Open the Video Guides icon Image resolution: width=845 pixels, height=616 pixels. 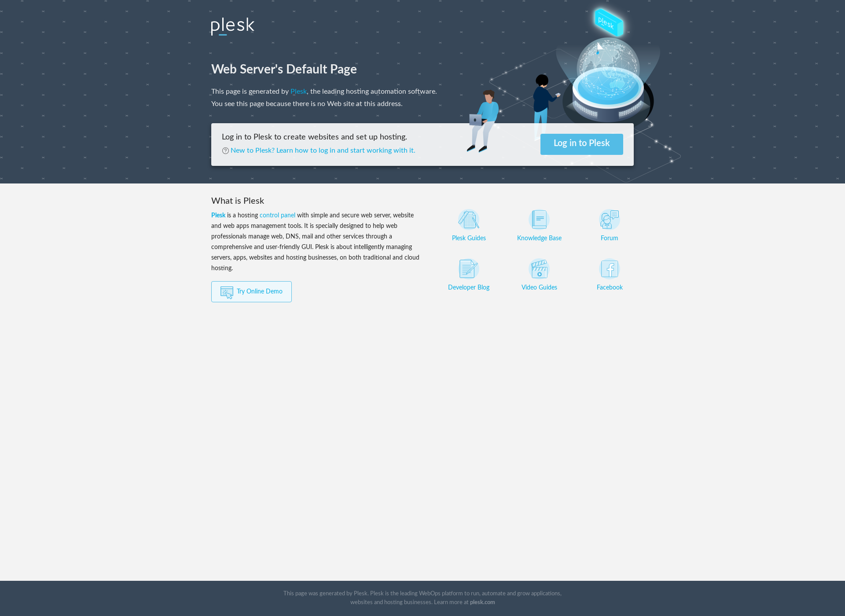point(539,268)
